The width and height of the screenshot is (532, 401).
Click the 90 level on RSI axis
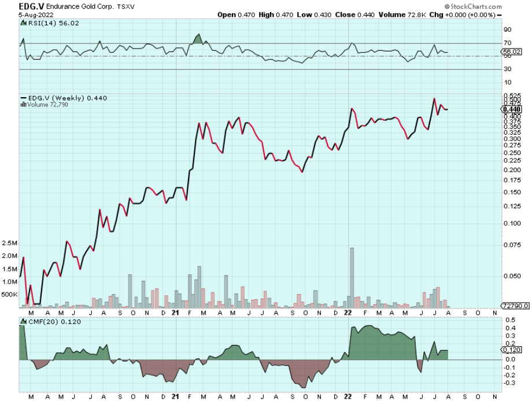coord(507,30)
